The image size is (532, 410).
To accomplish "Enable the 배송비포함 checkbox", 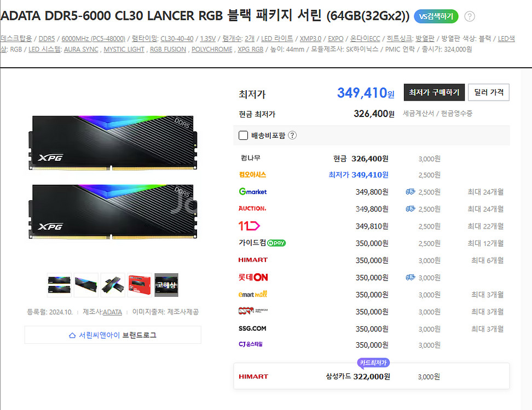I will (243, 135).
